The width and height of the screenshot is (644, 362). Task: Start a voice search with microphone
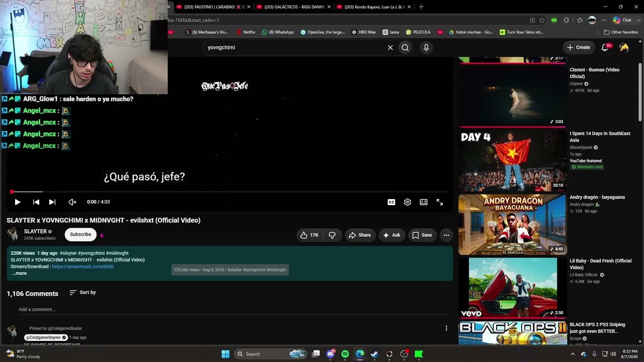(426, 47)
